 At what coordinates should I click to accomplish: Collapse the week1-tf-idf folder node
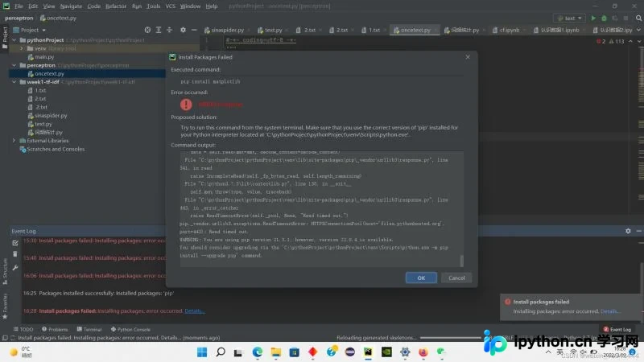[x=14, y=82]
